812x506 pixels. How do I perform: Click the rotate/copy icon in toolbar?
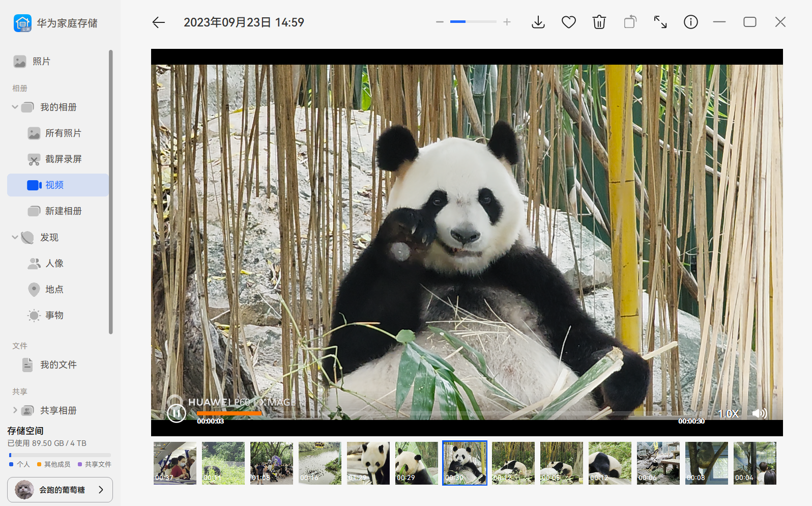(629, 22)
